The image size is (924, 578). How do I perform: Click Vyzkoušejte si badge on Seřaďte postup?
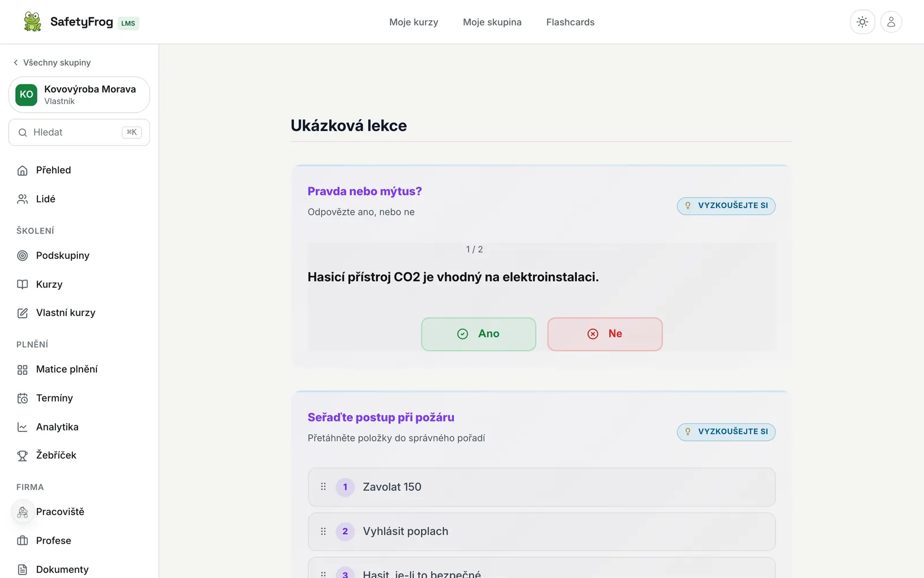point(726,432)
